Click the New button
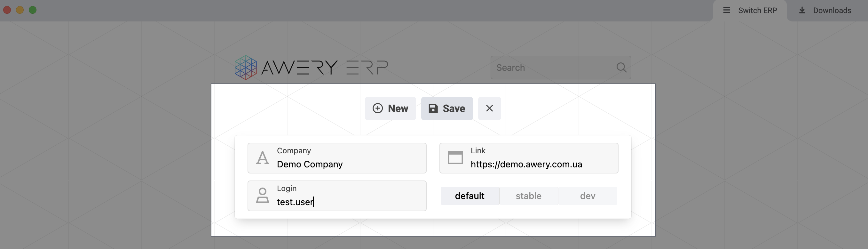 pyautogui.click(x=390, y=108)
